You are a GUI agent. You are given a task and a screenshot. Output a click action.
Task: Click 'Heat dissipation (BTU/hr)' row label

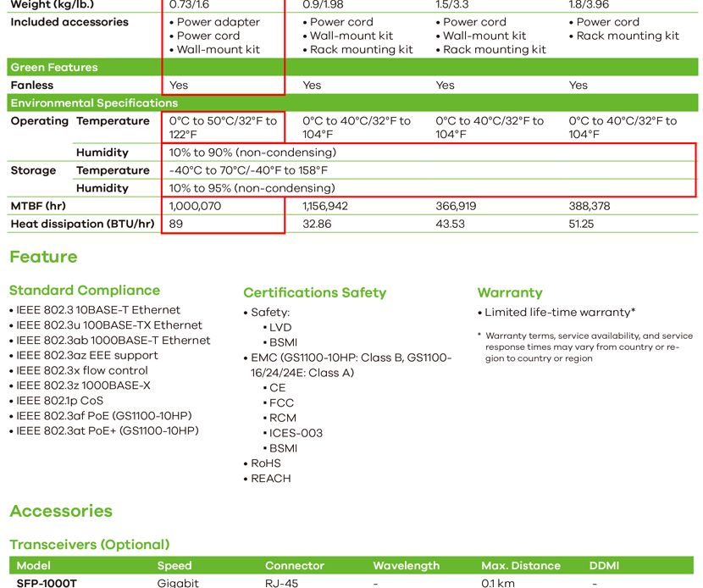pos(82,224)
